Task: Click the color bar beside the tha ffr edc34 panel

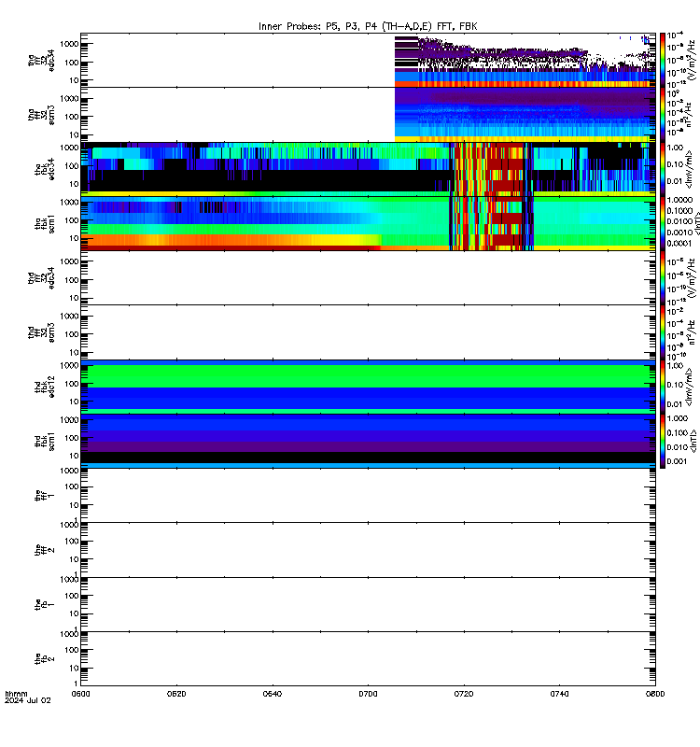Action: (662, 60)
